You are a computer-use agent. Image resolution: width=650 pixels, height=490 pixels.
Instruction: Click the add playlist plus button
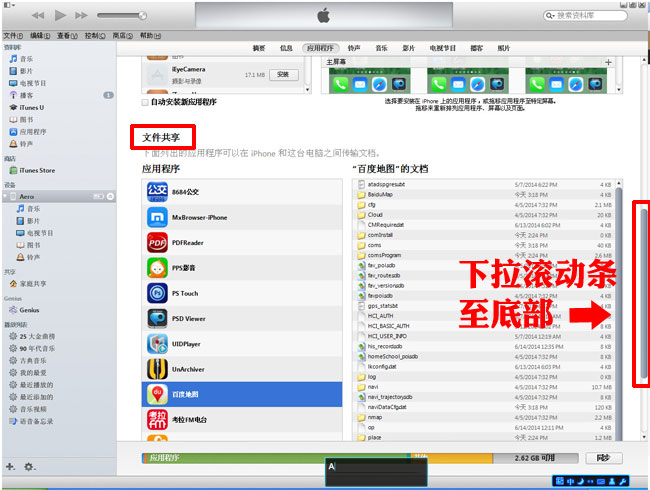point(10,467)
